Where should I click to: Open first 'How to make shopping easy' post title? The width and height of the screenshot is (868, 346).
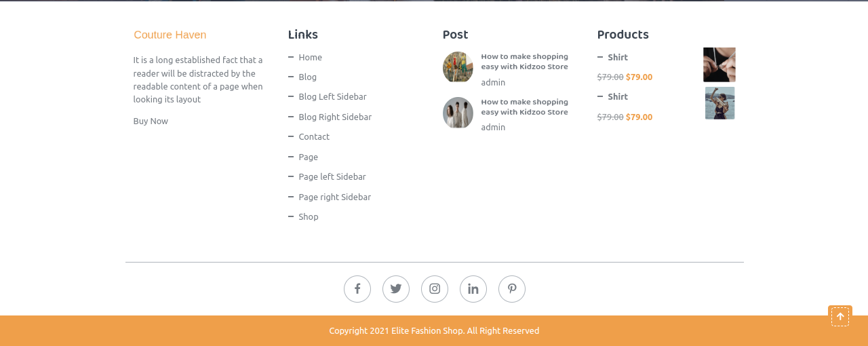pos(524,62)
